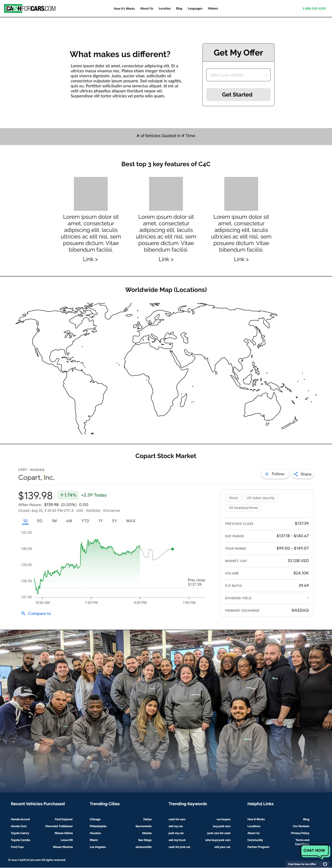Open How It's Works menu item
Viewport: 332px width, 868px height.
pos(124,8)
